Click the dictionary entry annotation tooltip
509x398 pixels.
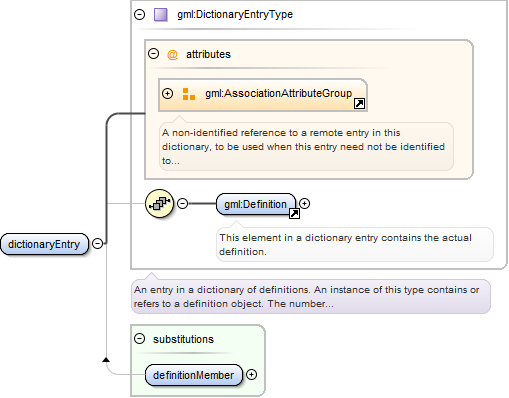311,297
